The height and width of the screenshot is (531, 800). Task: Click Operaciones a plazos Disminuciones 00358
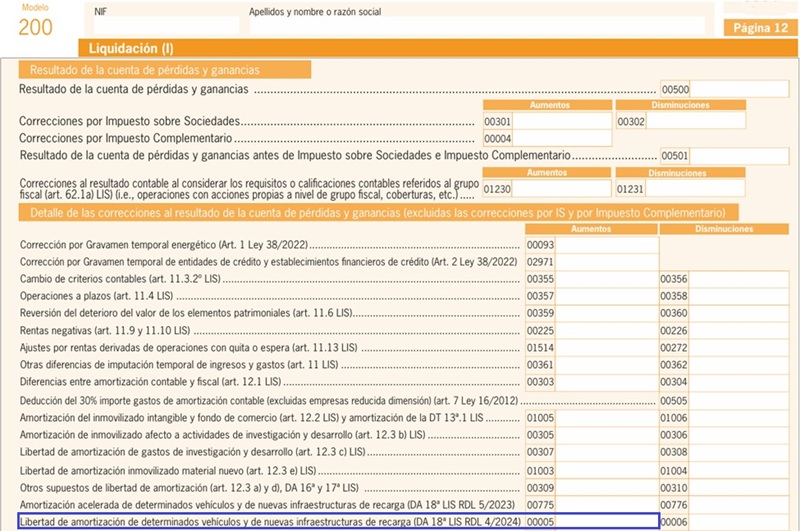click(x=739, y=296)
